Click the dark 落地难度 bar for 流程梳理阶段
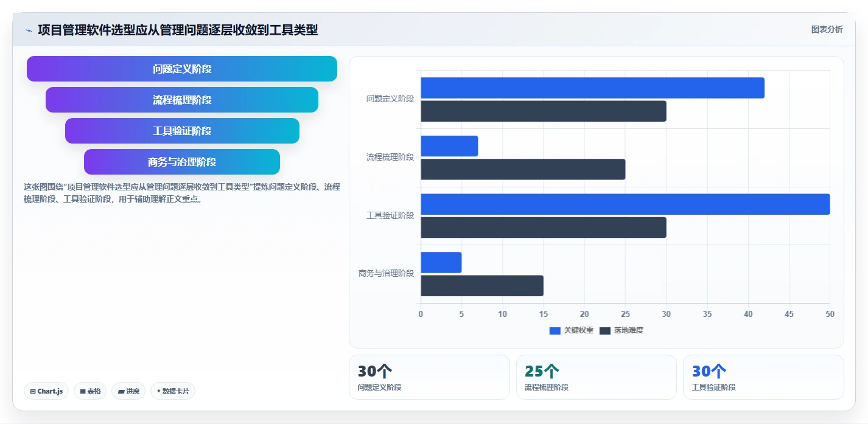Viewport: 868px width, 424px height. pos(523,169)
